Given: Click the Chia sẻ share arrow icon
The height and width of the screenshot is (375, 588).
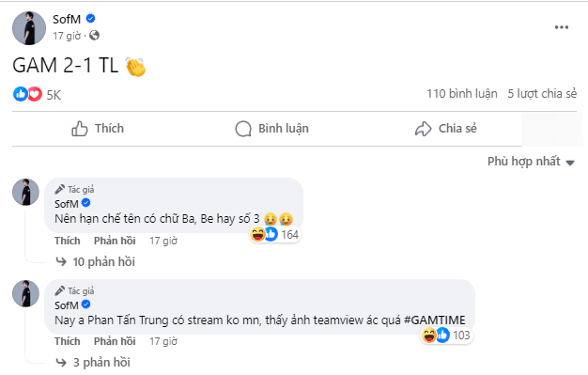Looking at the screenshot, I should 423,129.
